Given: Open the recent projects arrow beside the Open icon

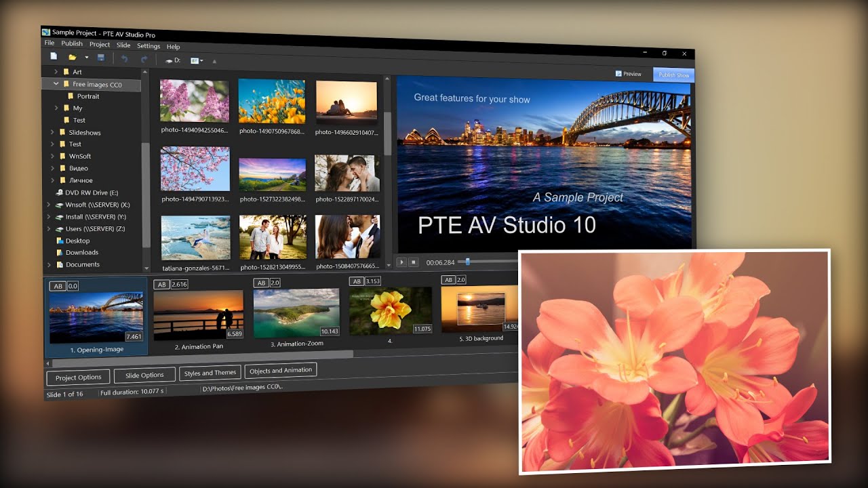Looking at the screenshot, I should click(x=87, y=58).
